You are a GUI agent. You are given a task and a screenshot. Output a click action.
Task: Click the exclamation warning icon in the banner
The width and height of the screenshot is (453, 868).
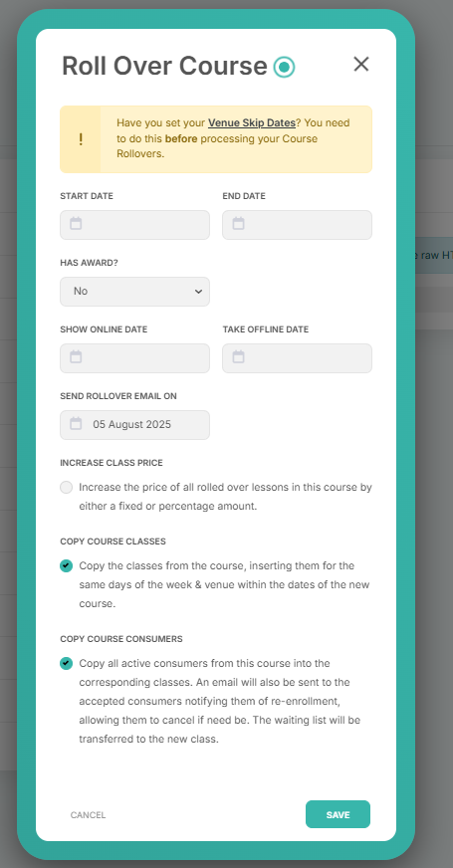81,139
